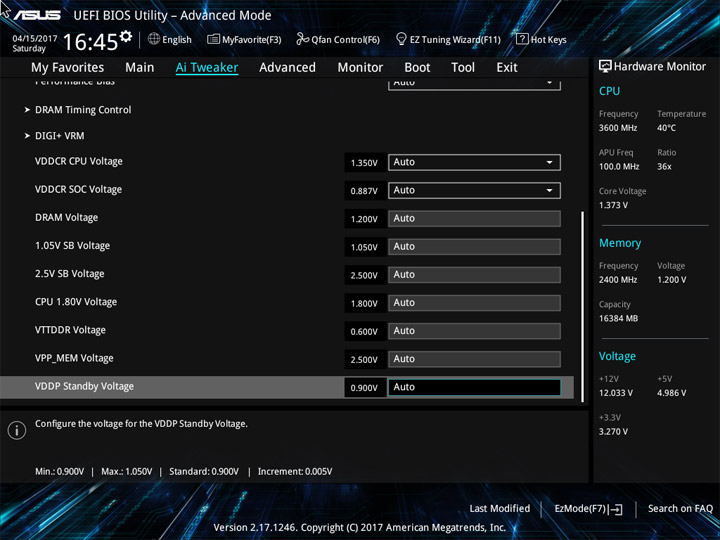Click the 1.373 V core voltage reading
720x540 pixels.
613,205
